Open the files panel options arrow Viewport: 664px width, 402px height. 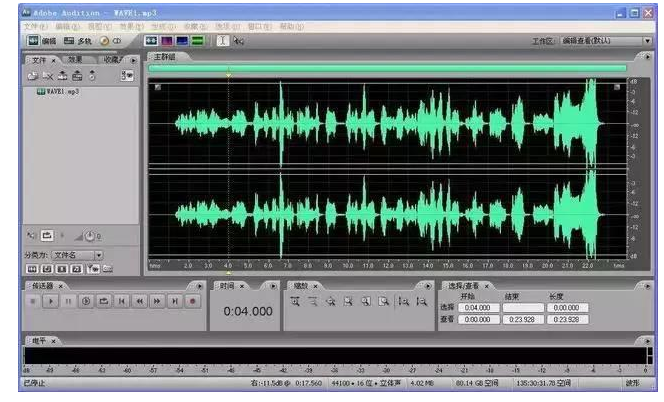(x=133, y=61)
